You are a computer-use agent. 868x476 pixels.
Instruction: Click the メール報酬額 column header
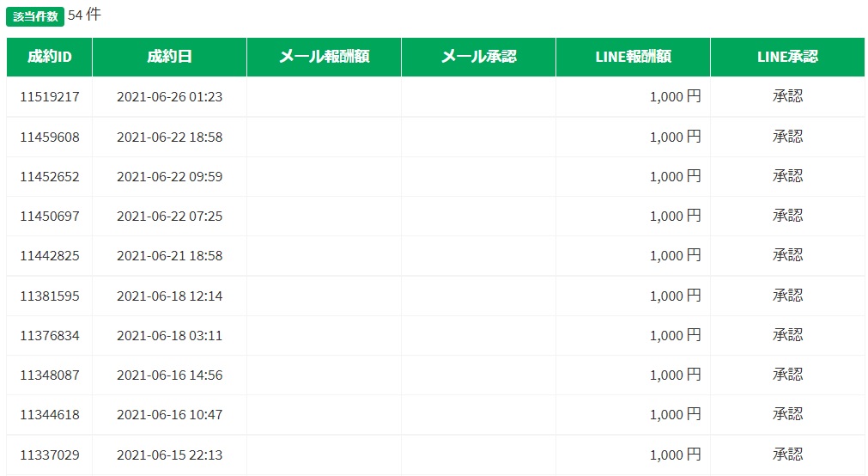point(324,57)
